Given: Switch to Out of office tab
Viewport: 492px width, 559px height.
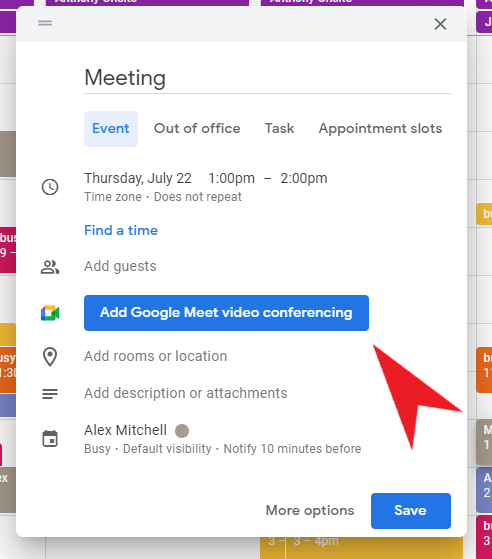Looking at the screenshot, I should (x=197, y=129).
